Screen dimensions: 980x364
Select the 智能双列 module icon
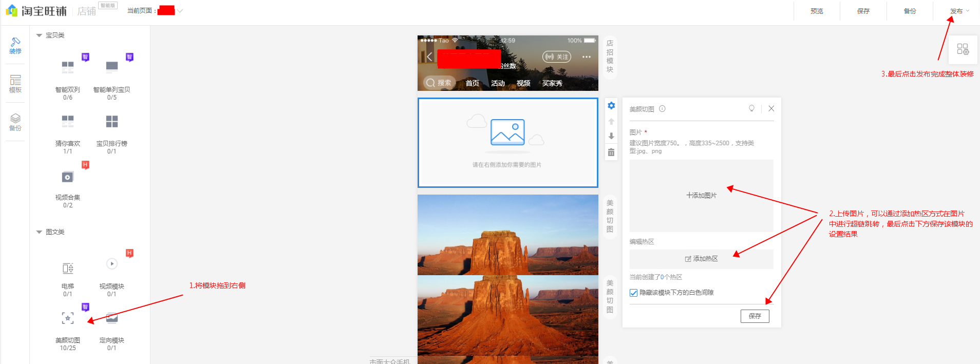68,67
